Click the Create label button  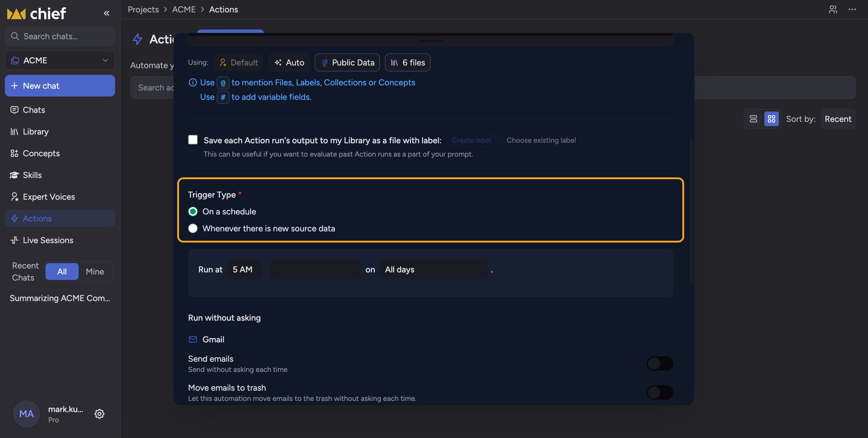tap(471, 140)
